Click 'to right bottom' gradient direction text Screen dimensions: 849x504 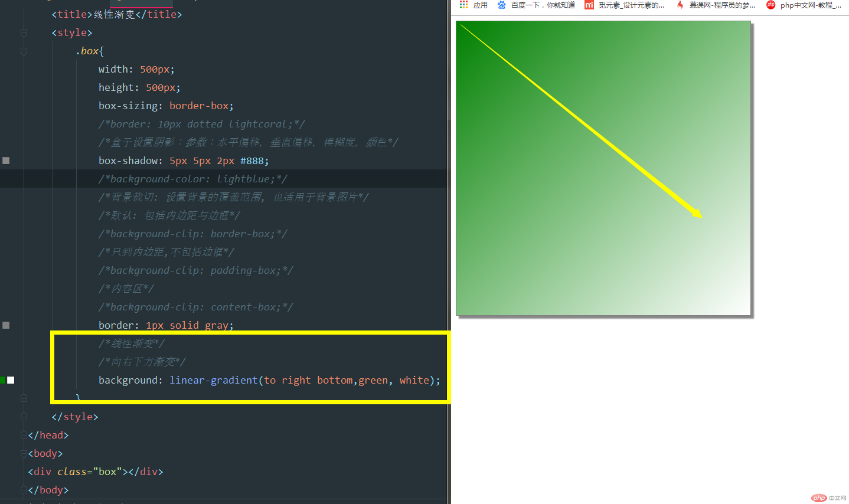pos(308,380)
